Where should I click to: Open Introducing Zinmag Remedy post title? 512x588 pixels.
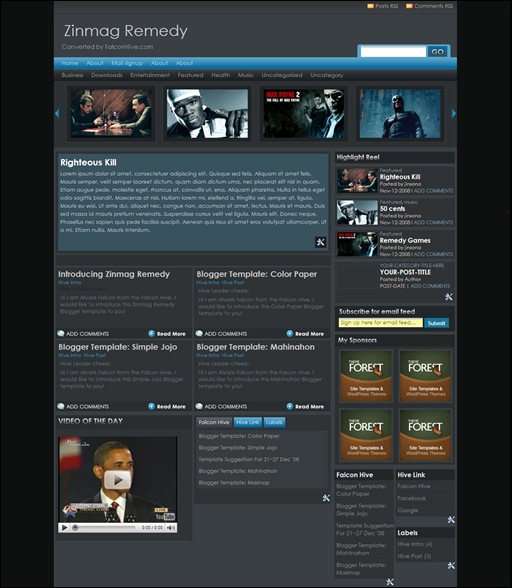[114, 274]
